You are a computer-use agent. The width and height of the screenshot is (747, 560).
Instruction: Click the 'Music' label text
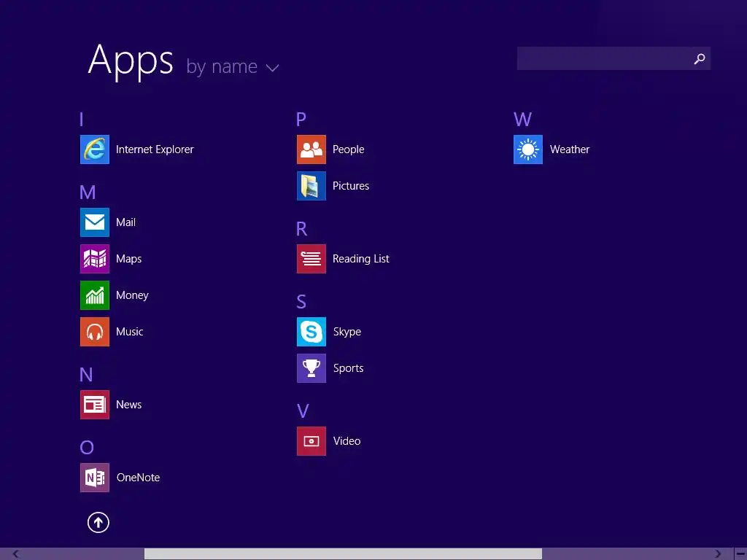click(129, 332)
